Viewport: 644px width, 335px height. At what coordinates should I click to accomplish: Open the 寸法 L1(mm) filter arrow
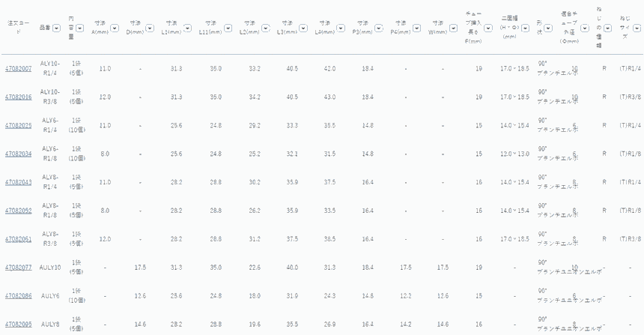188,28
